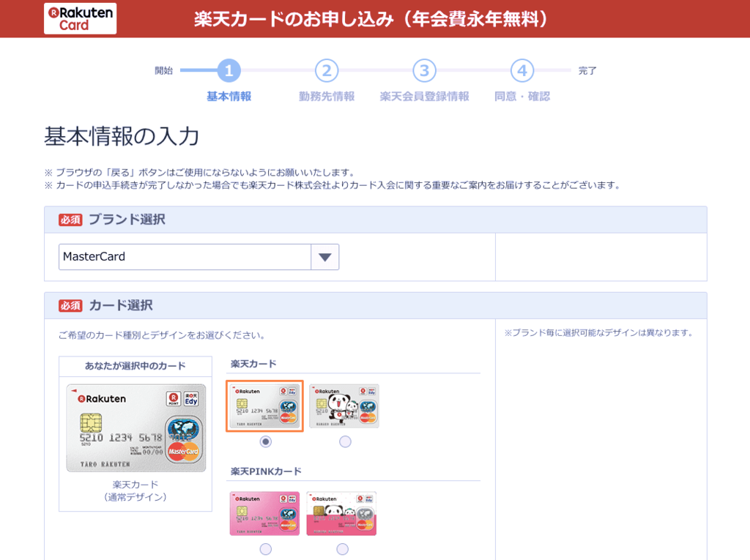Click the カード選択 section heading
The width and height of the screenshot is (750, 560).
pos(121,305)
